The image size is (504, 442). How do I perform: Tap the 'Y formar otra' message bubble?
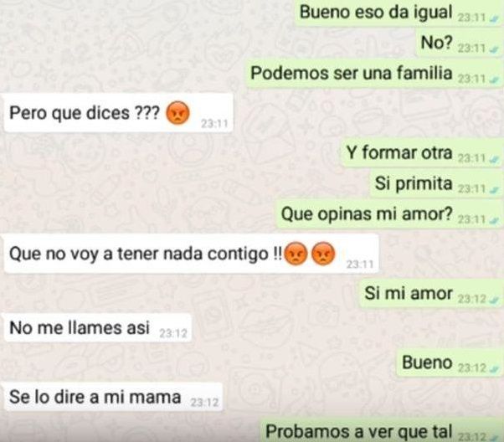(422, 153)
